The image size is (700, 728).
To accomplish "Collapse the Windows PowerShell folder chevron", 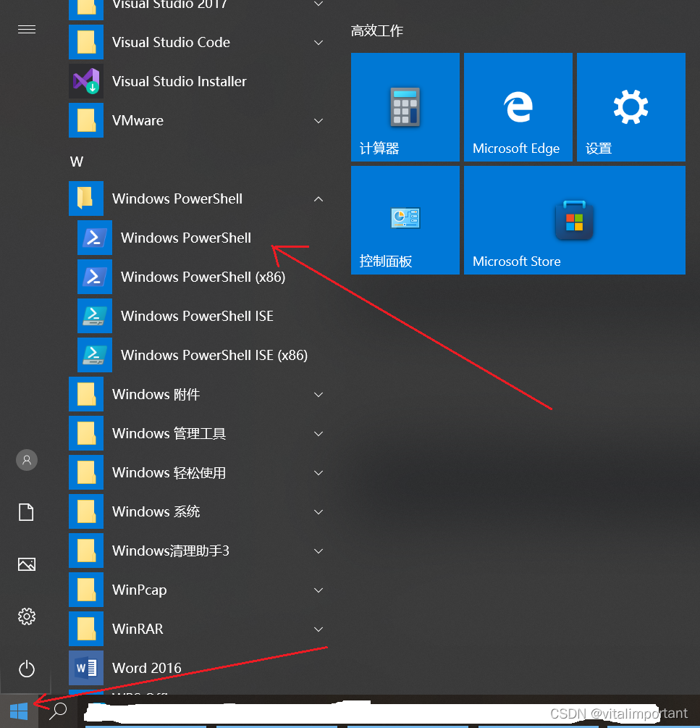I will [319, 198].
